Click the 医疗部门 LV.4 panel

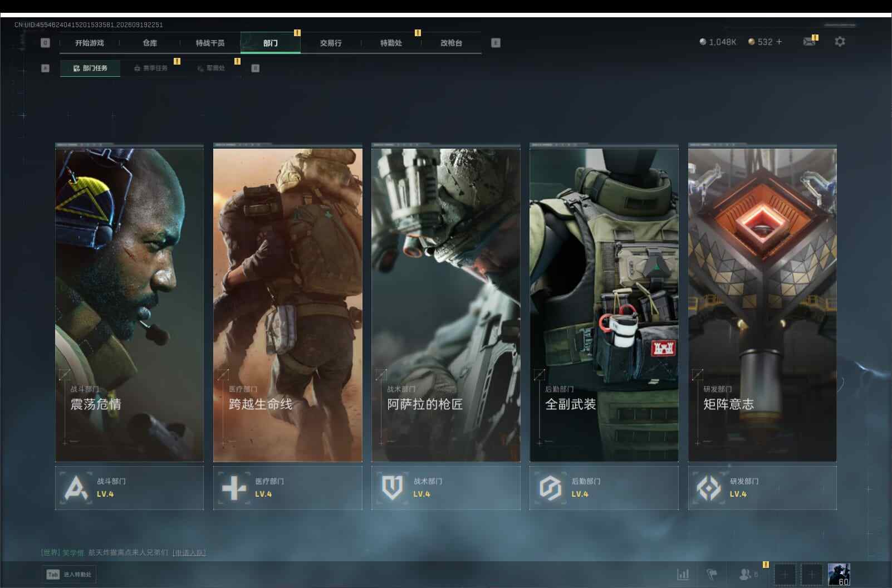(287, 488)
